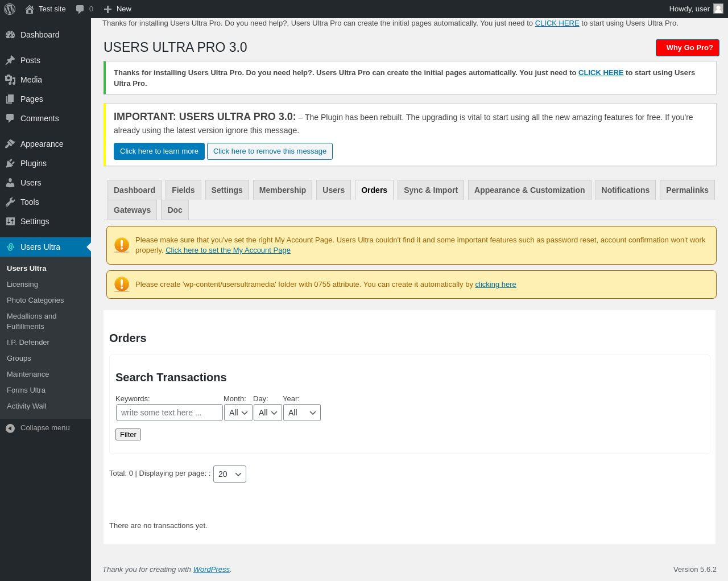Click 'Click here to remove this message'
This screenshot has height=581, width=728.
click(x=270, y=151)
